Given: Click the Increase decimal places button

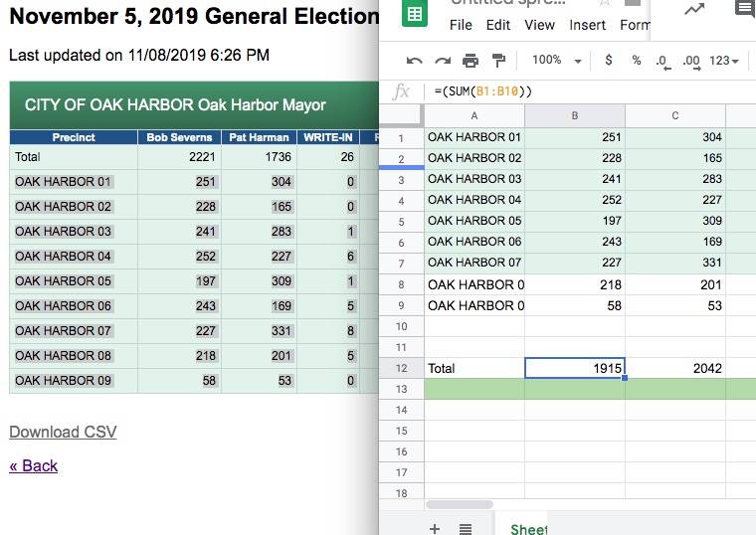Looking at the screenshot, I should point(691,61).
